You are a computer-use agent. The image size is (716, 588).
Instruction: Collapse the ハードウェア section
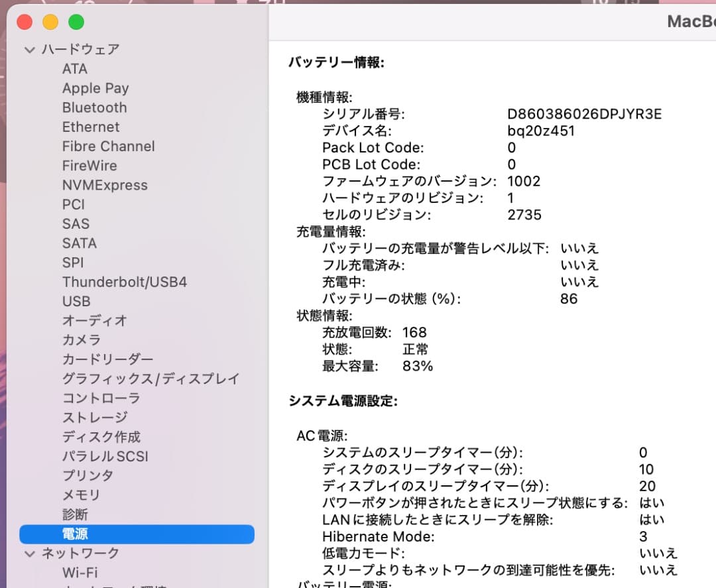29,49
